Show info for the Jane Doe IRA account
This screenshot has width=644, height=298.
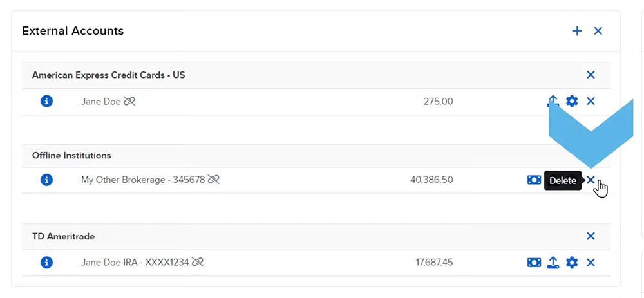tap(46, 263)
